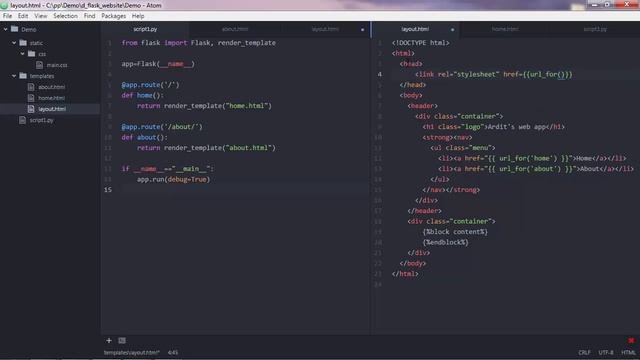Open the Edit menu
Viewport: 640px width, 360px height.
(23, 16)
